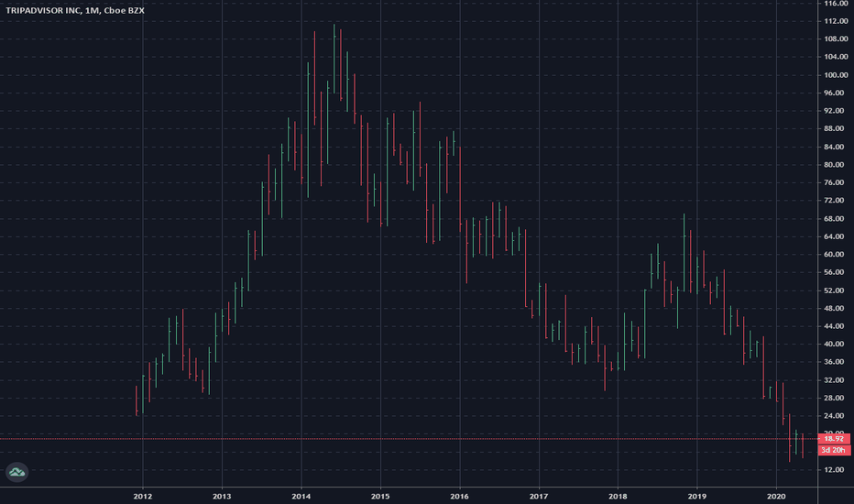This screenshot has height=504, width=854.
Task: Click the 3d 20h countdown label
Action: pos(834,450)
